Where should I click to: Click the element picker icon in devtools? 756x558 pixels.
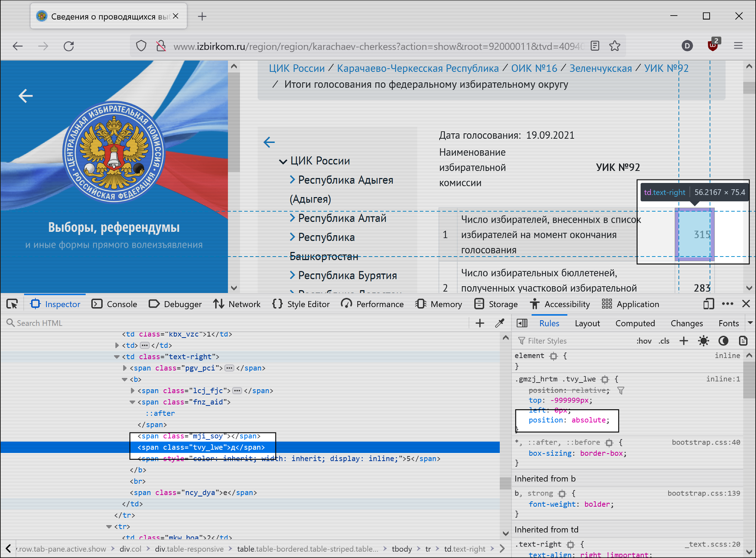12,304
